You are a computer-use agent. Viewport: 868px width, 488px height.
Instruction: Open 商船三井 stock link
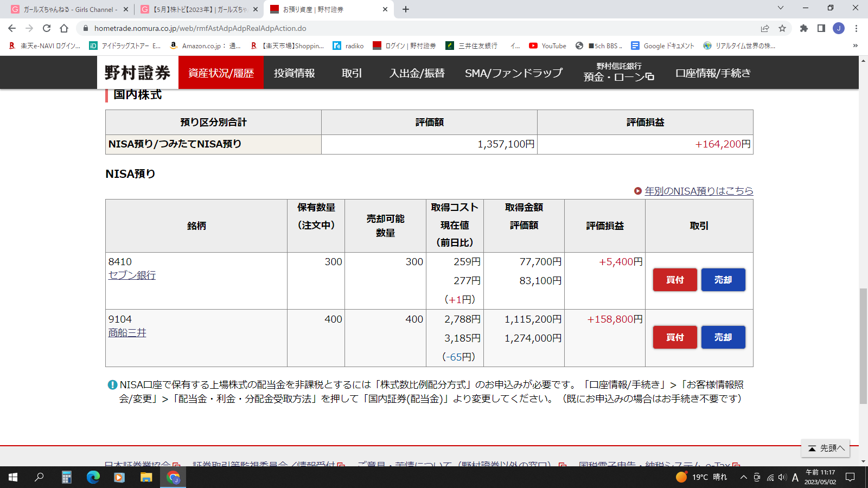click(x=127, y=333)
